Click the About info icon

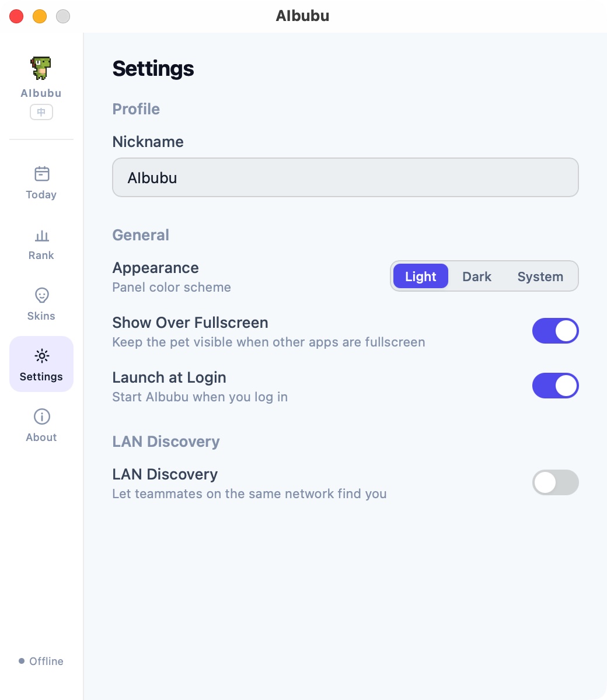click(41, 416)
